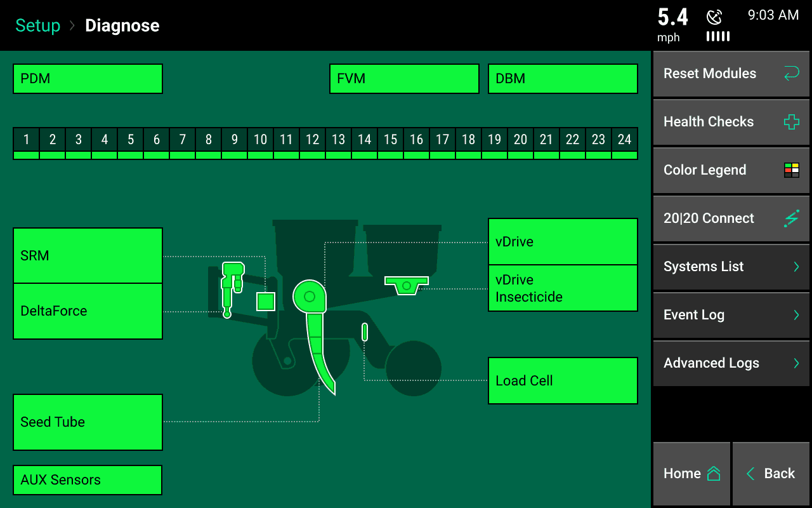Open Advanced Logs chevron
The image size is (812, 508).
coord(796,363)
